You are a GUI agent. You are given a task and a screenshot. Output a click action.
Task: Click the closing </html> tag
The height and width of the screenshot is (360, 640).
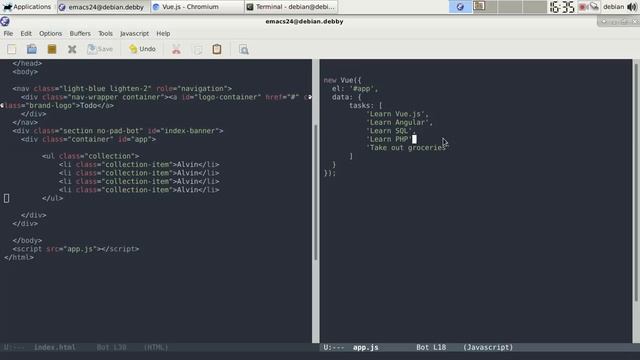click(x=19, y=258)
